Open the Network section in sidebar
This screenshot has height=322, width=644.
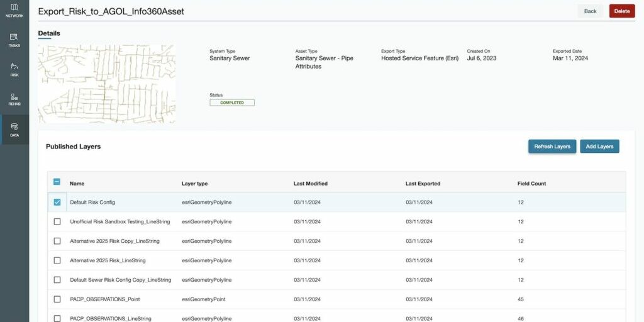point(14,11)
